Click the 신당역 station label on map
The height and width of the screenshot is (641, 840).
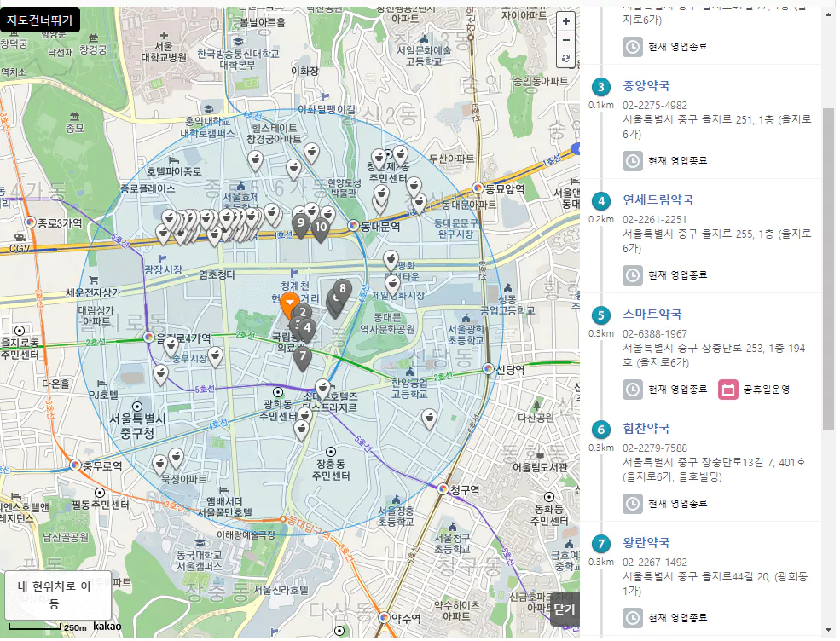click(510, 369)
